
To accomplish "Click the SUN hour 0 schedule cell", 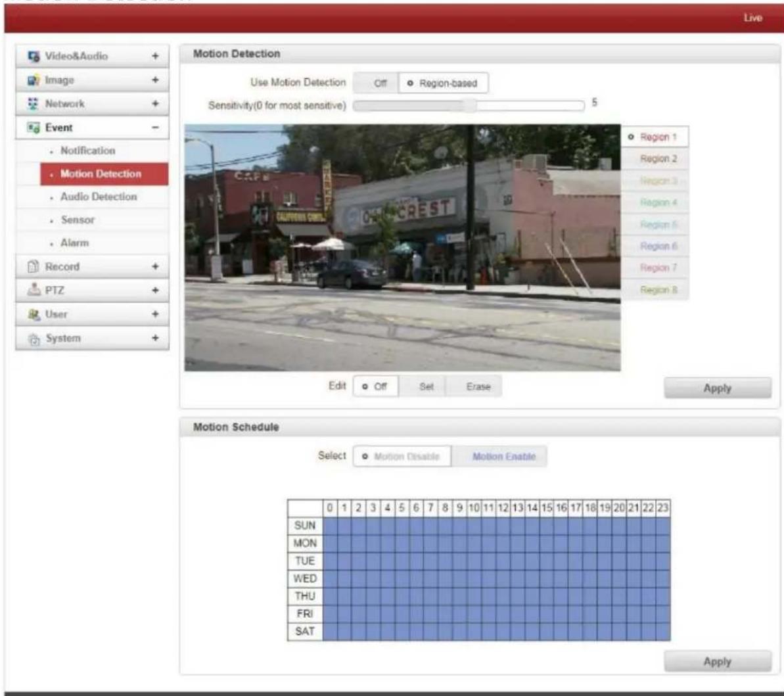I will click(330, 526).
